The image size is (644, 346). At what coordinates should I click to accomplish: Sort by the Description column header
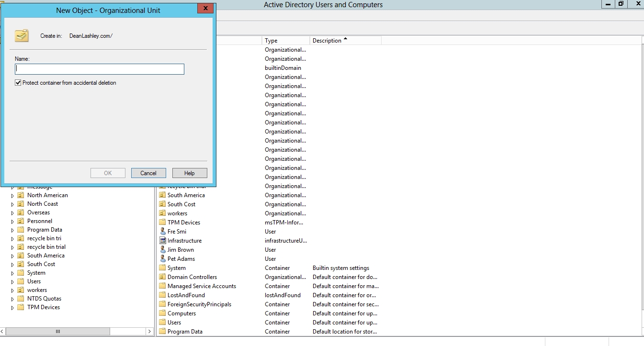(x=345, y=41)
